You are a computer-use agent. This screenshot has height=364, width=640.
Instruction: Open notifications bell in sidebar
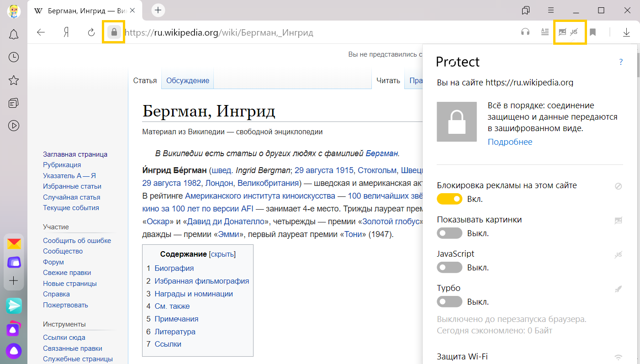click(x=14, y=34)
